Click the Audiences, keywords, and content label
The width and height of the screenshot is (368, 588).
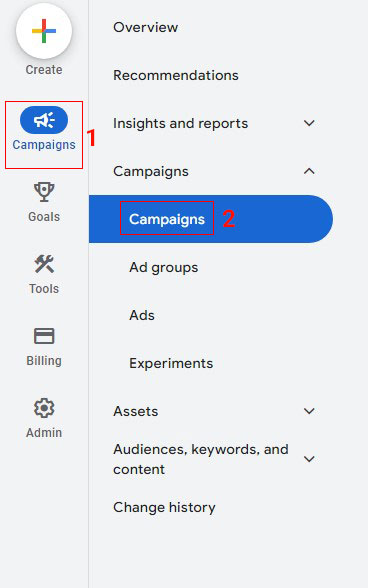tap(201, 459)
